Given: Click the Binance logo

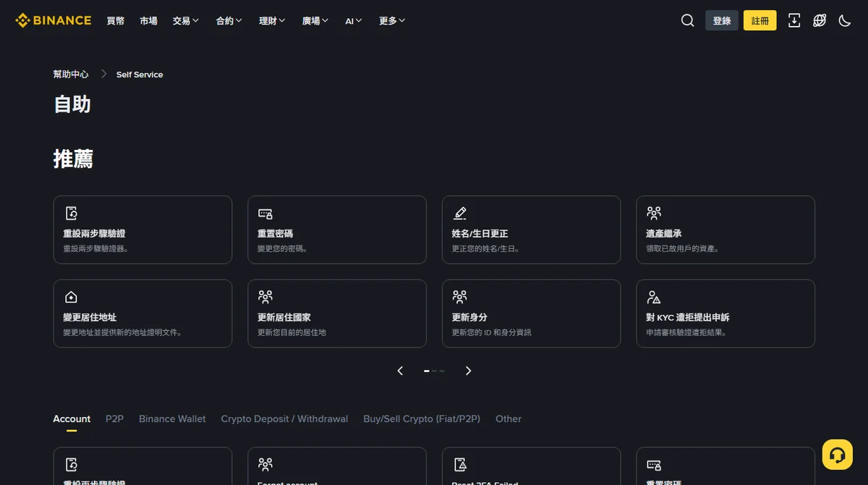Looking at the screenshot, I should (x=54, y=20).
